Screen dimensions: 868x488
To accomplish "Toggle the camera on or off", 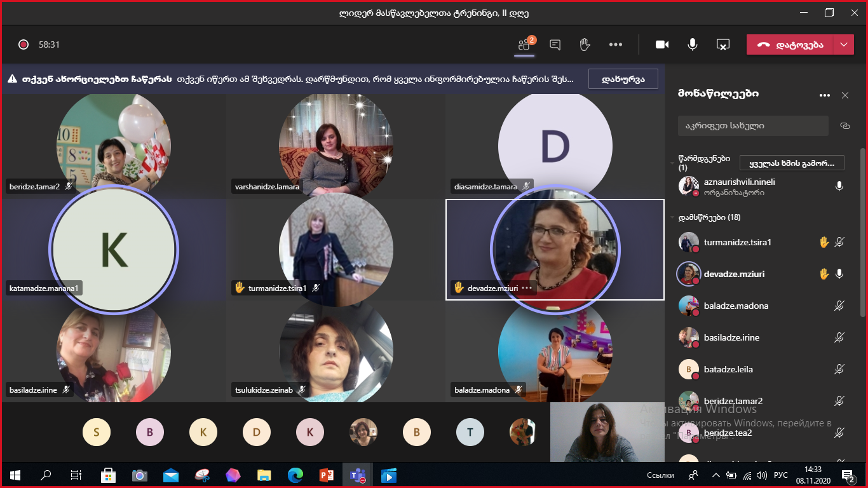I will [x=662, y=44].
